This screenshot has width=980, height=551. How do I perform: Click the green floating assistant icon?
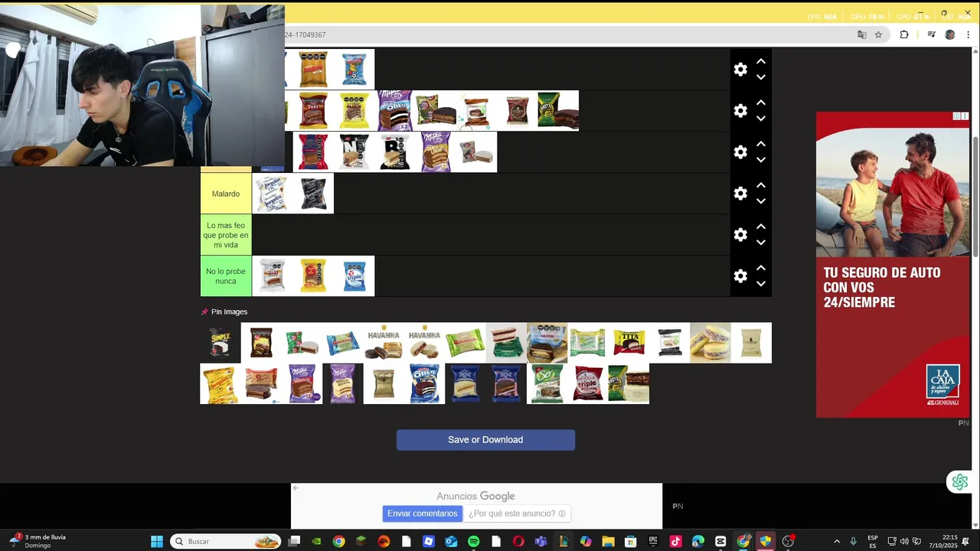coord(960,482)
